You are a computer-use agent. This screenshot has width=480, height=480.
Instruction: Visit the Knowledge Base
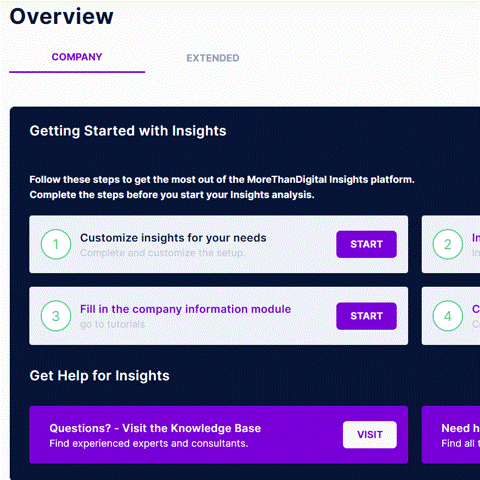370,435
